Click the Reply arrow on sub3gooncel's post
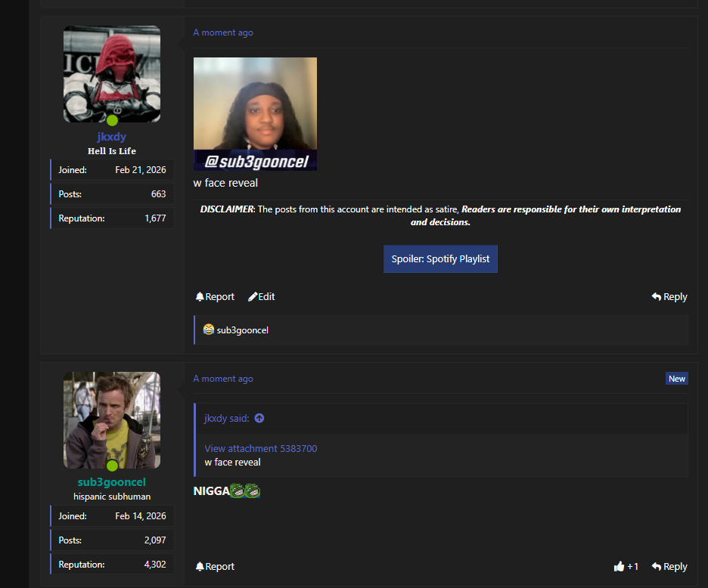708x588 pixels. (656, 566)
